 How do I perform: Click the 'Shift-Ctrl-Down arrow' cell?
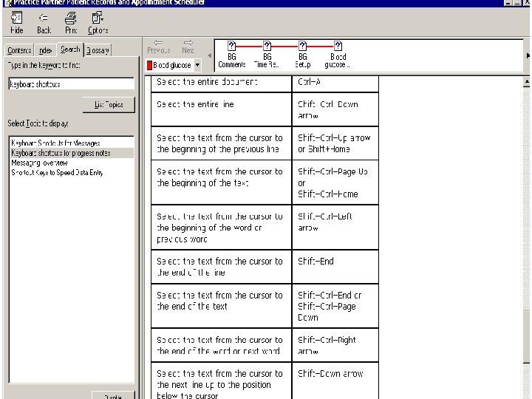335,109
